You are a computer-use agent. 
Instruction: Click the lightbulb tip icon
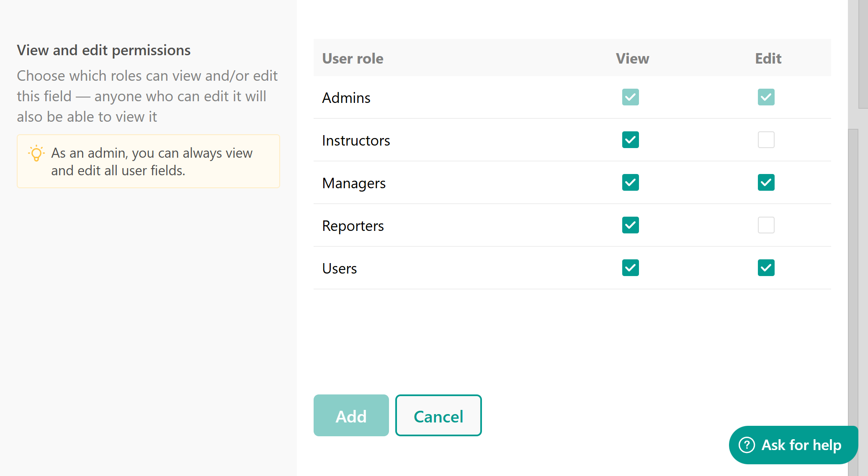[x=36, y=154]
